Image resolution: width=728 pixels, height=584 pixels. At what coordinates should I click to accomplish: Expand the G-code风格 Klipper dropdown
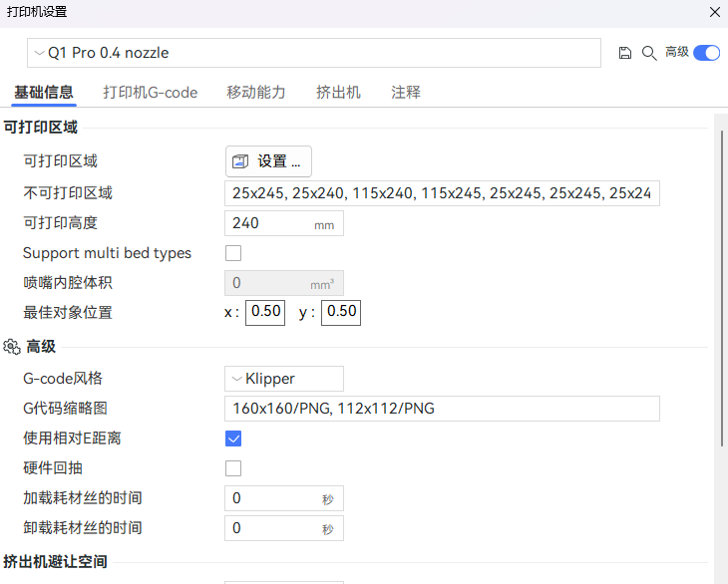coord(283,379)
